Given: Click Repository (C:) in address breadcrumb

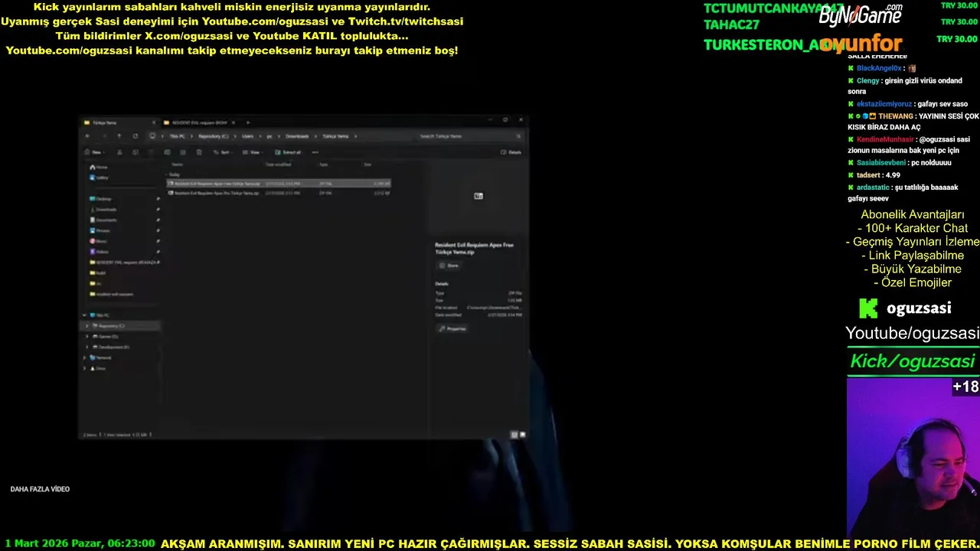Looking at the screenshot, I should tap(214, 136).
